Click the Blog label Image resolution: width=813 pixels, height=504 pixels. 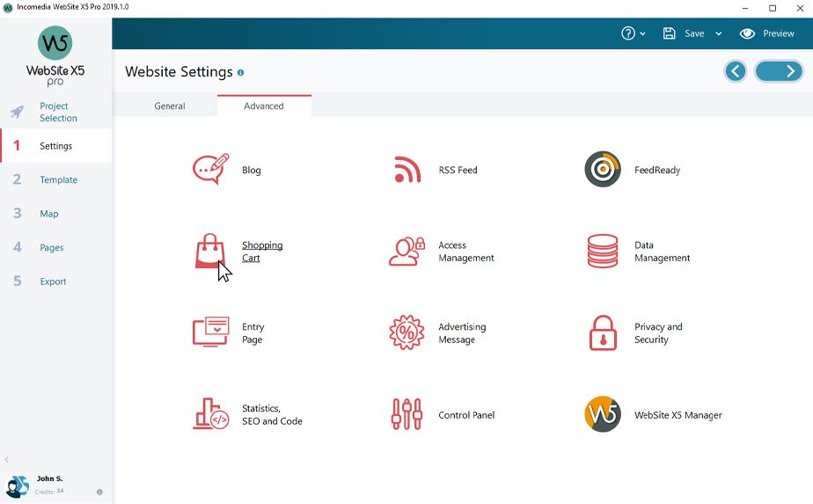point(252,170)
